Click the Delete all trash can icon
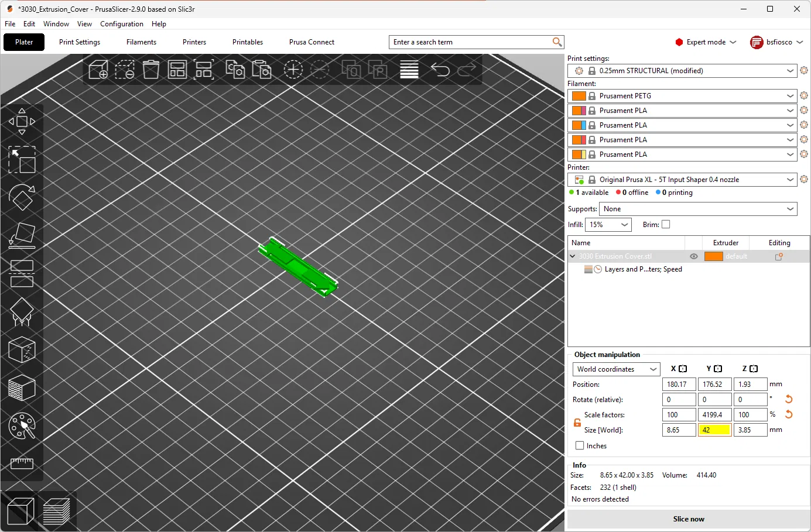The image size is (811, 532). [x=151, y=70]
